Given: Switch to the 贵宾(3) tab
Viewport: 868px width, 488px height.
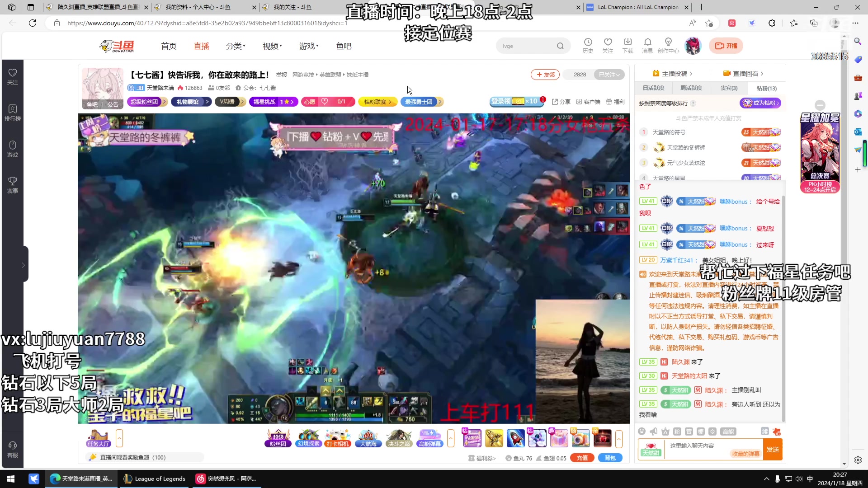Looking at the screenshot, I should (x=729, y=88).
